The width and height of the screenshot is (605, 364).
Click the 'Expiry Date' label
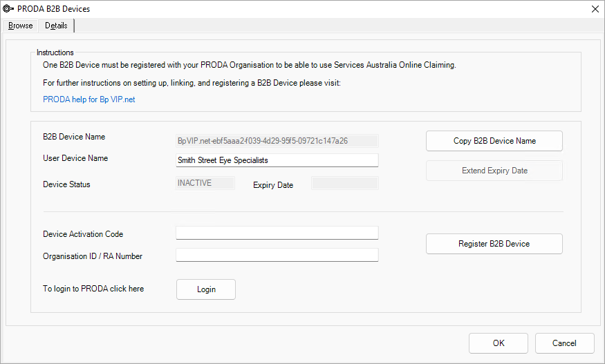coord(273,185)
